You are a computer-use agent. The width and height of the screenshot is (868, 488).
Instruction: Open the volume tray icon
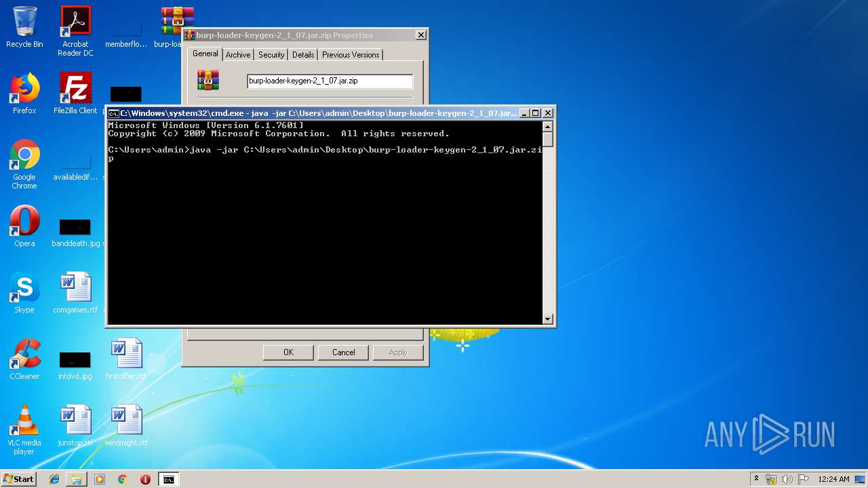click(x=787, y=479)
